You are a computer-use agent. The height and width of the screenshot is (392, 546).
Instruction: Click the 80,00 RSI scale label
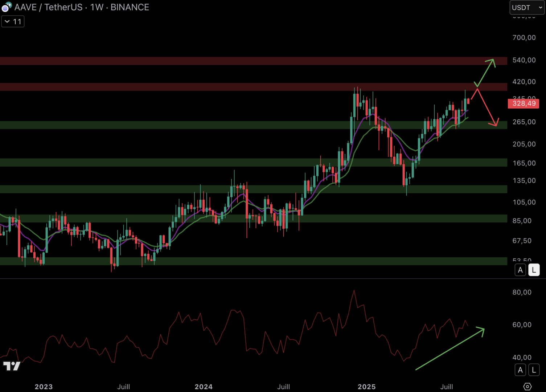tap(522, 292)
